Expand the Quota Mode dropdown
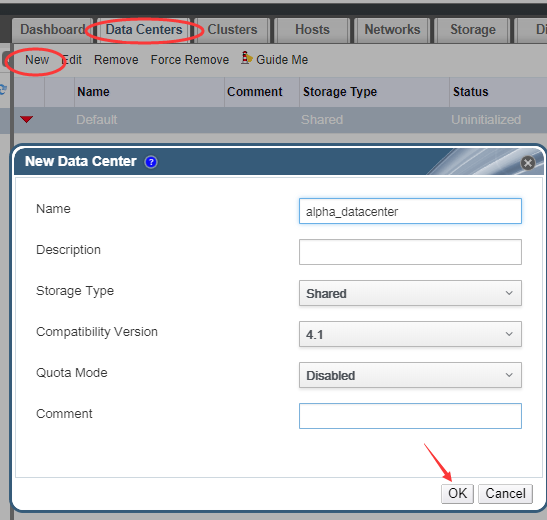The width and height of the screenshot is (547, 520). (x=410, y=375)
